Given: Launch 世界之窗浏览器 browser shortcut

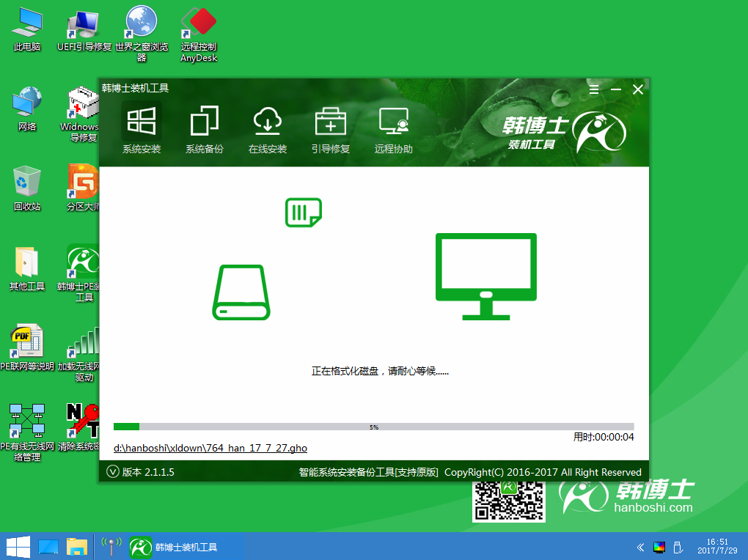Looking at the screenshot, I should (142, 34).
